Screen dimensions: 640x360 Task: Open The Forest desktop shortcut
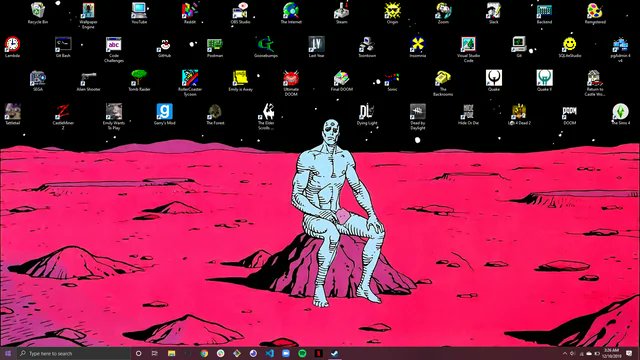(x=215, y=114)
